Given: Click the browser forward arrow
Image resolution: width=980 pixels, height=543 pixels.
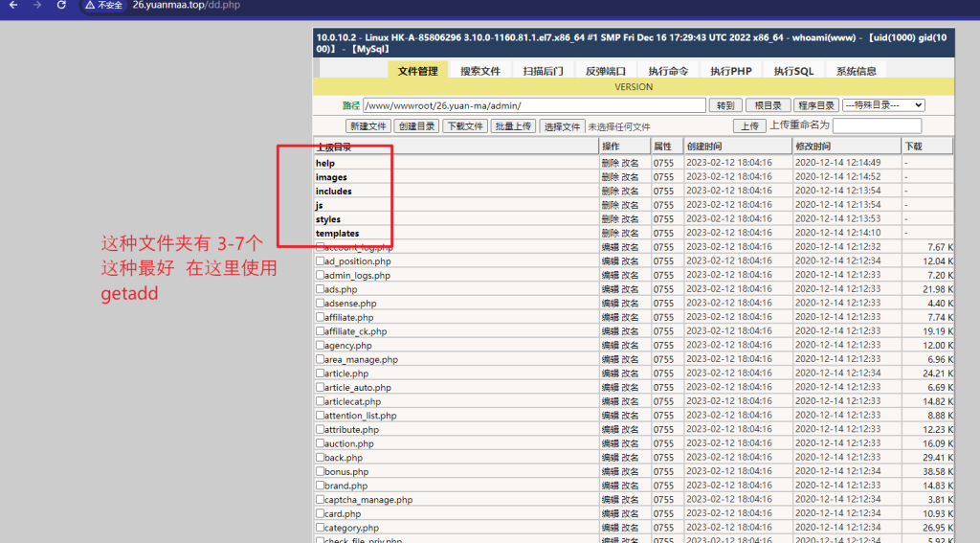Looking at the screenshot, I should click(37, 6).
